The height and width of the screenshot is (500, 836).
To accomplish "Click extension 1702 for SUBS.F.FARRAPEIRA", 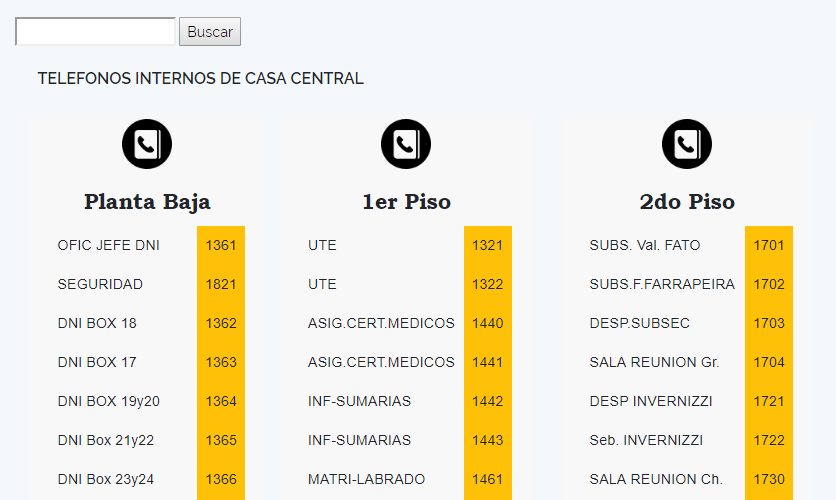I will [x=769, y=284].
